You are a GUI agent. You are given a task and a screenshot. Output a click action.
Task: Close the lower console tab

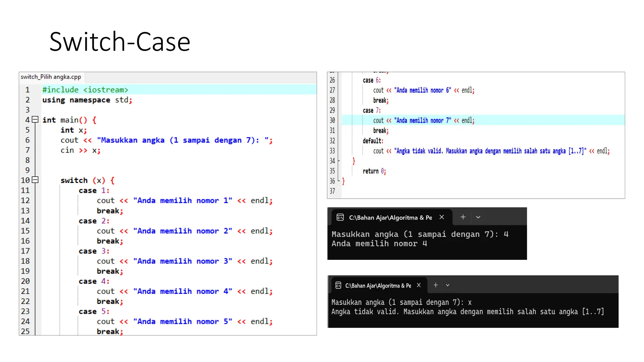click(419, 285)
